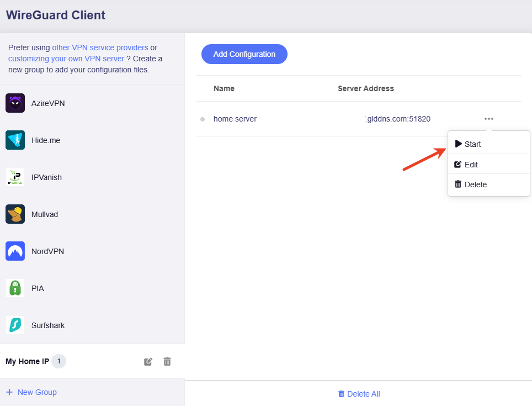Click the plus icon beside New Group
Screen dimensions: 532x406
[x=9, y=392]
